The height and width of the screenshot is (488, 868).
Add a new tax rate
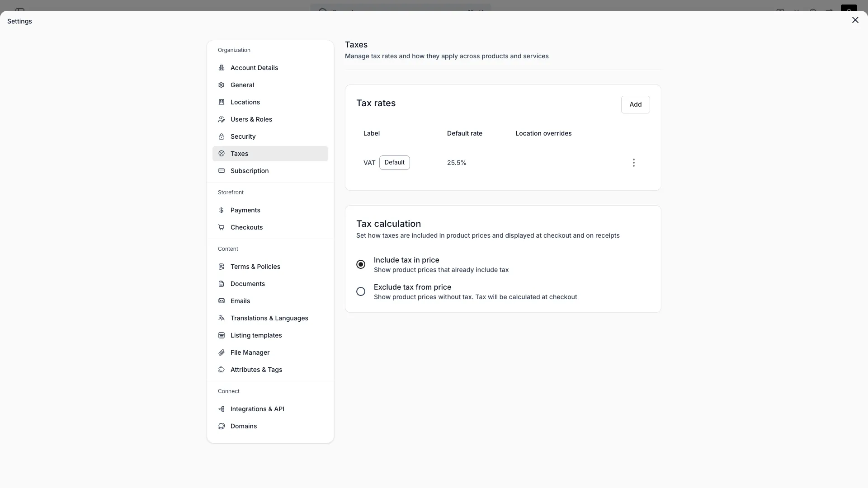coord(635,104)
